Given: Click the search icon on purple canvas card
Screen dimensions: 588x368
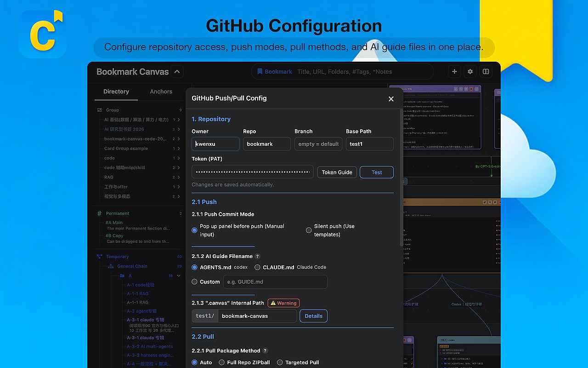Looking at the screenshot, I should pyautogui.click(x=461, y=89).
